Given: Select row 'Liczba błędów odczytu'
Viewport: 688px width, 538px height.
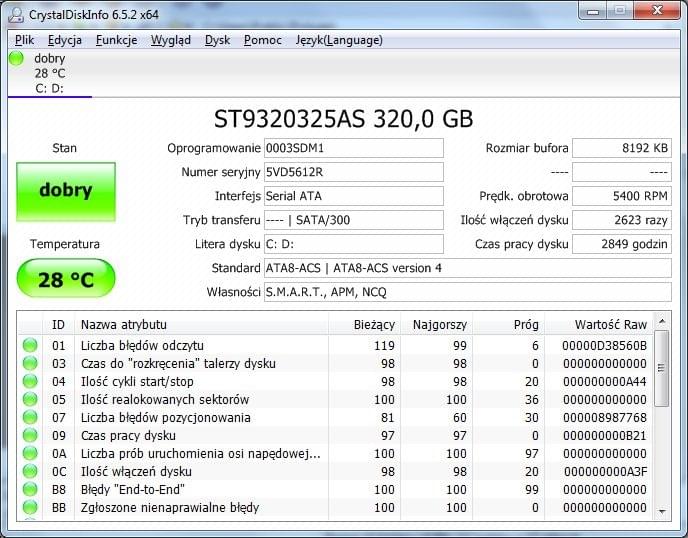Looking at the screenshot, I should pos(335,345).
